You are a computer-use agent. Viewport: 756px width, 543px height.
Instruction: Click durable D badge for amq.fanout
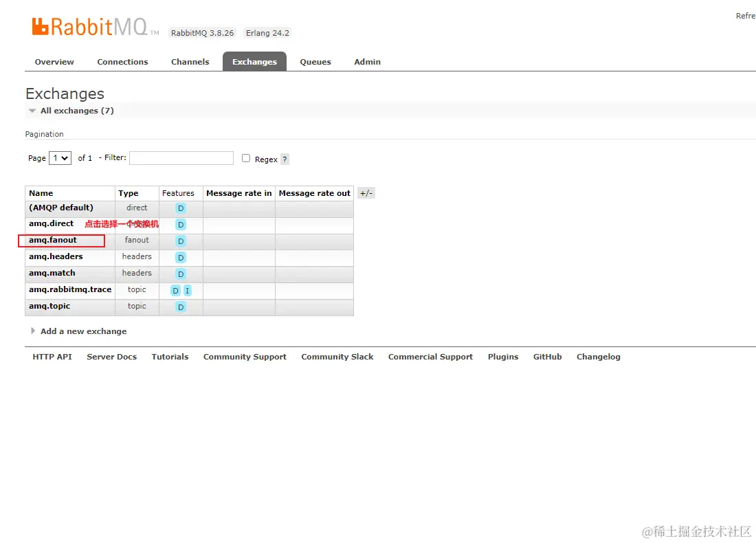click(180, 241)
